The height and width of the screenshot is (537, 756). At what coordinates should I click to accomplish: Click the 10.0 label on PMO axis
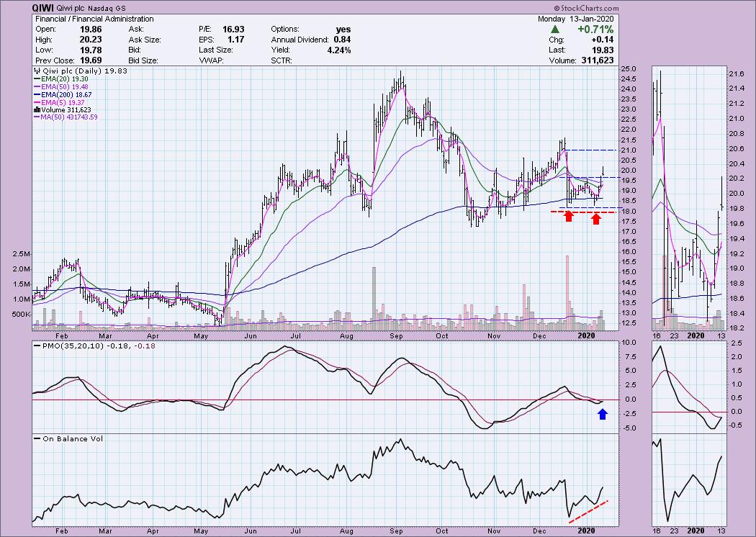[629, 343]
